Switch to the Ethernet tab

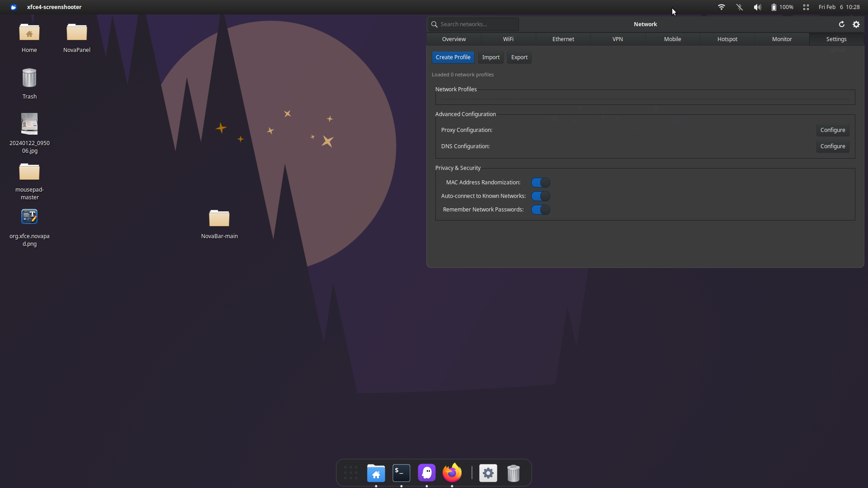click(x=563, y=39)
